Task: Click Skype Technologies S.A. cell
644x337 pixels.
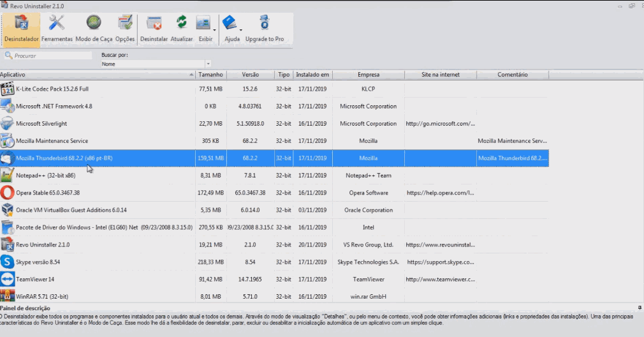Action: 369,262
